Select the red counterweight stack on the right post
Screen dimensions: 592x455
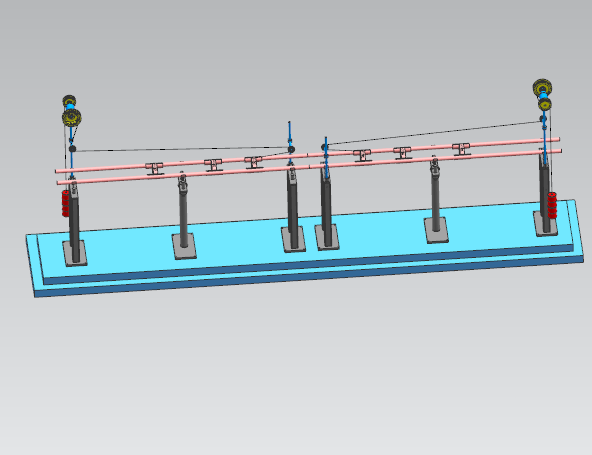coord(552,205)
